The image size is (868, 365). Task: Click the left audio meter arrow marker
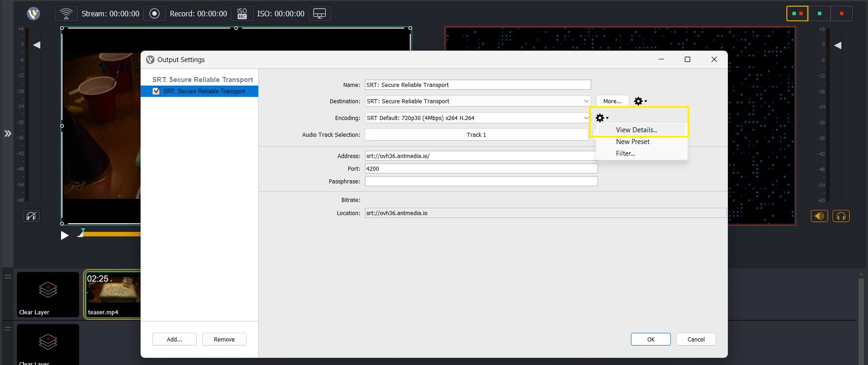(37, 45)
